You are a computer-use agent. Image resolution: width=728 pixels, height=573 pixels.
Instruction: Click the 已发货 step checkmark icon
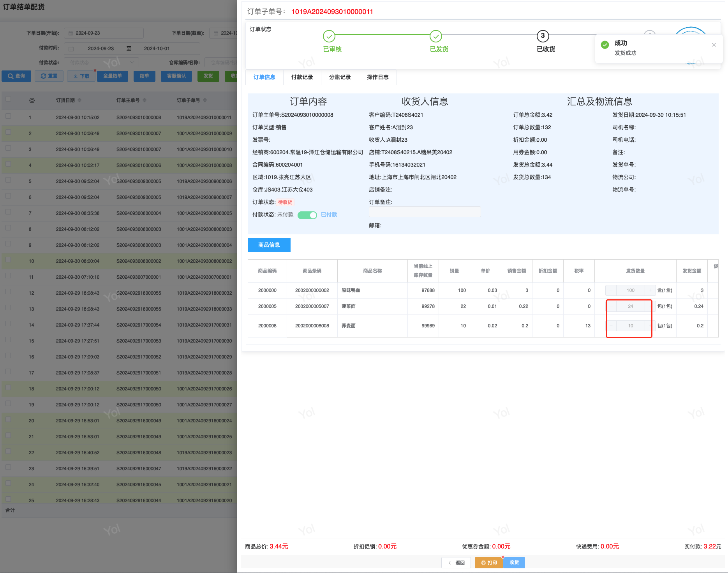point(435,36)
